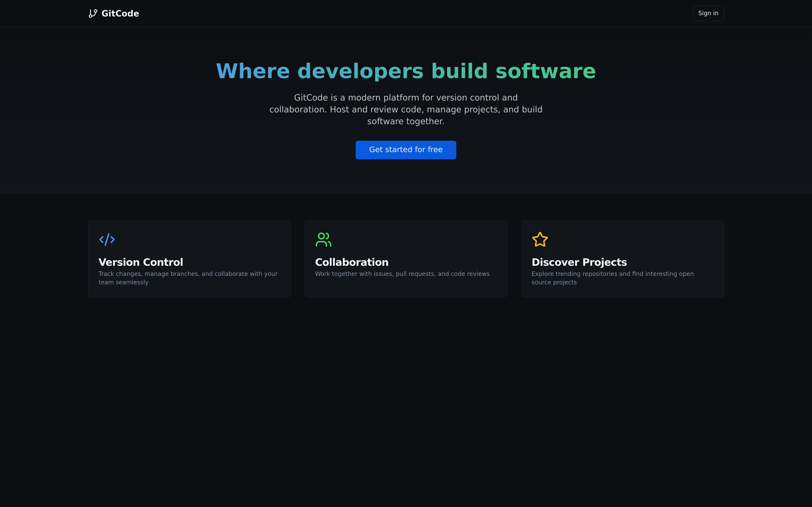Select the Version Control heading

(141, 262)
